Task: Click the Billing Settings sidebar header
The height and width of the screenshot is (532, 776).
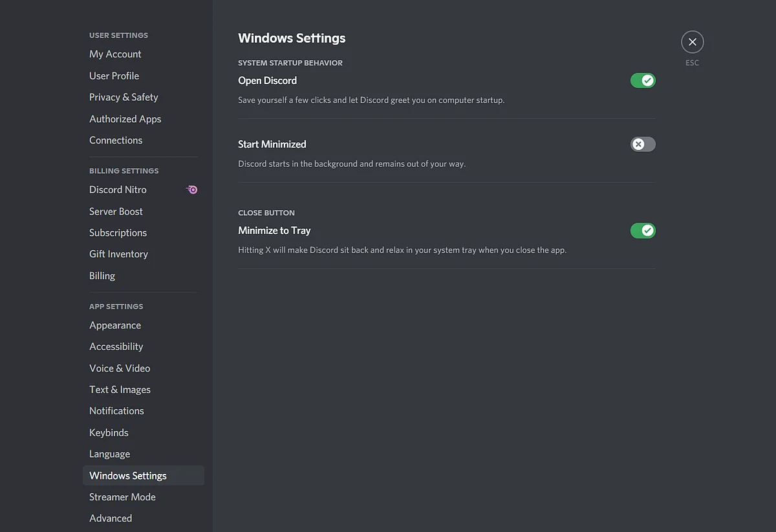Action: coord(124,171)
